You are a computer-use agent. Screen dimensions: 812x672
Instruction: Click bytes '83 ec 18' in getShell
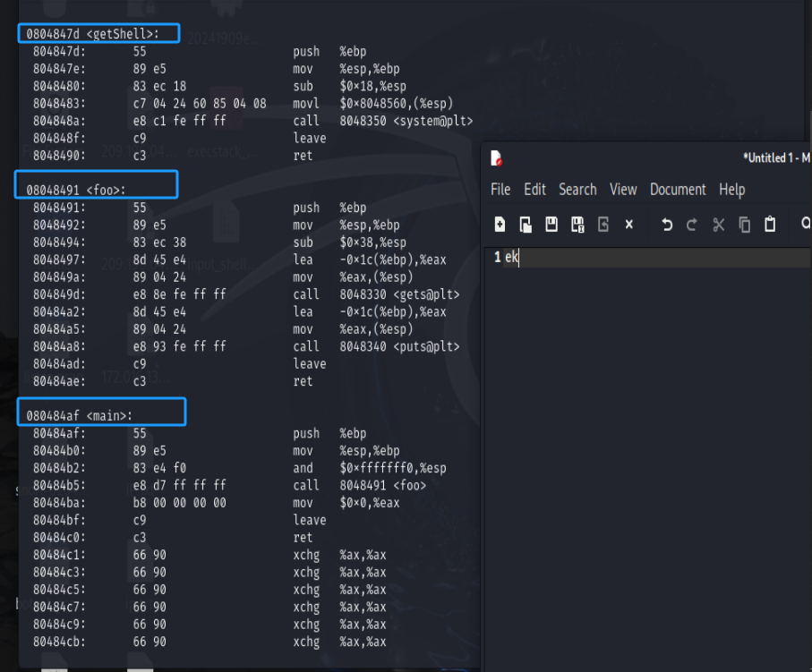[159, 87]
